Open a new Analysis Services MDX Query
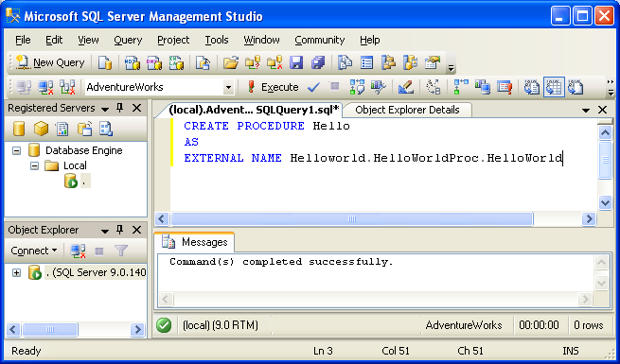The height and width of the screenshot is (364, 620). click(133, 62)
